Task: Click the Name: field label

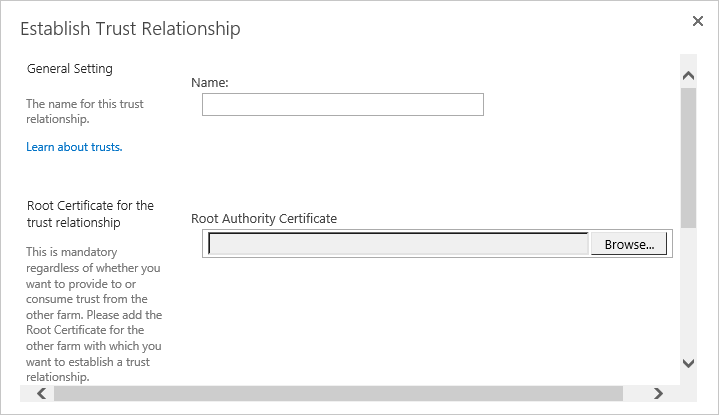Action: tap(210, 83)
